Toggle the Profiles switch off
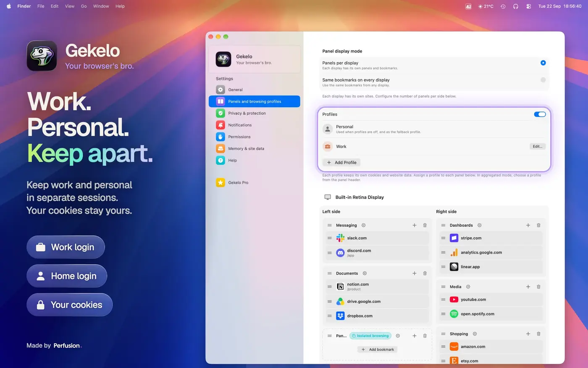 tap(540, 114)
